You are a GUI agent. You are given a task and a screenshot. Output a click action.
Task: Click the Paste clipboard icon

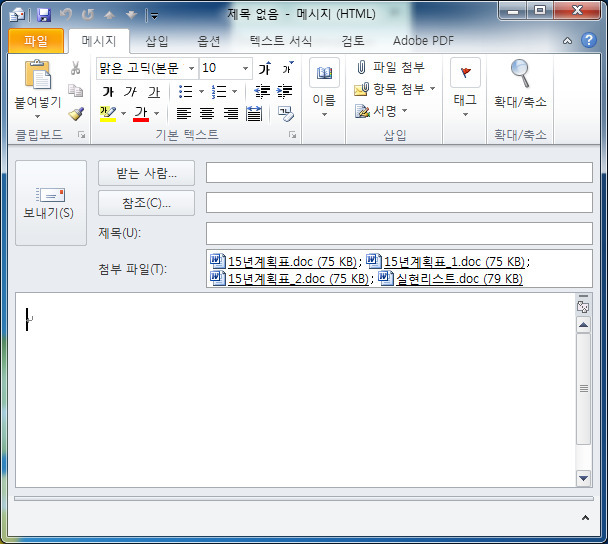pyautogui.click(x=38, y=74)
